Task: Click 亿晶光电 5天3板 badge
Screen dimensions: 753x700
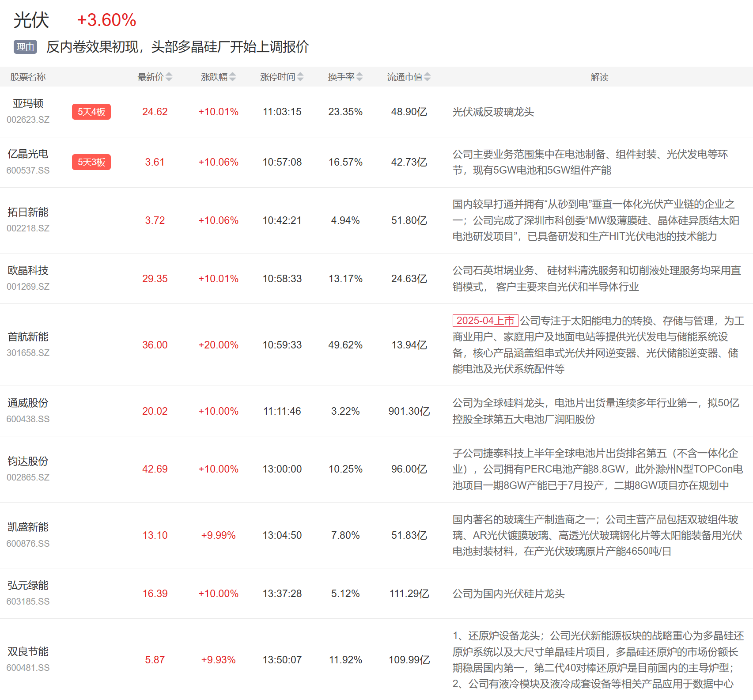Action: (x=91, y=162)
